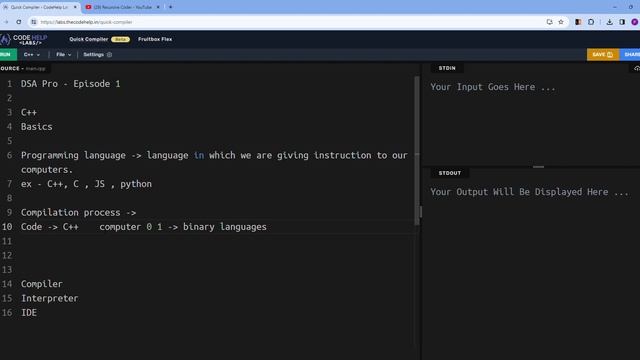Click the editor vertical scrollbar
The width and height of the screenshot is (640, 360).
pos(417,150)
